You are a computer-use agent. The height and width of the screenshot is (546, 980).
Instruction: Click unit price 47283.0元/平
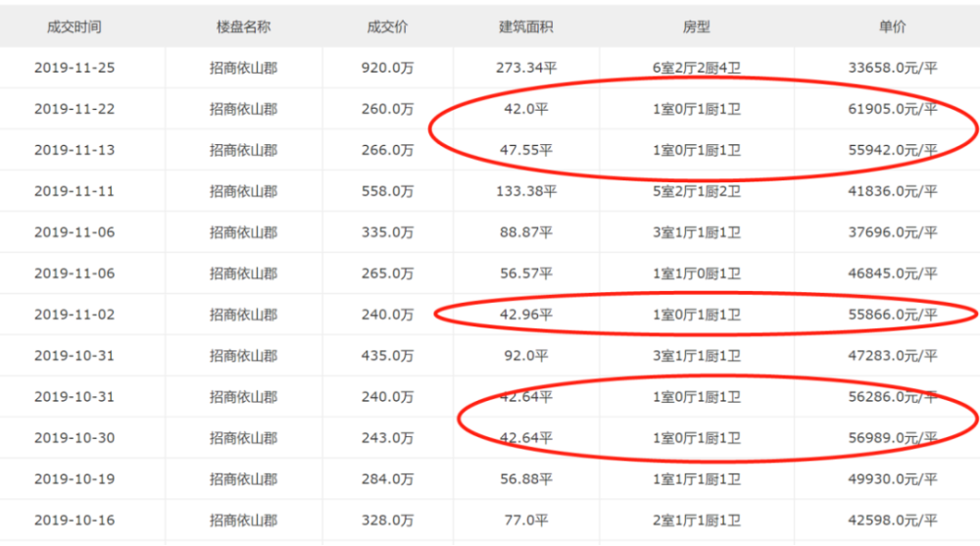click(x=893, y=356)
